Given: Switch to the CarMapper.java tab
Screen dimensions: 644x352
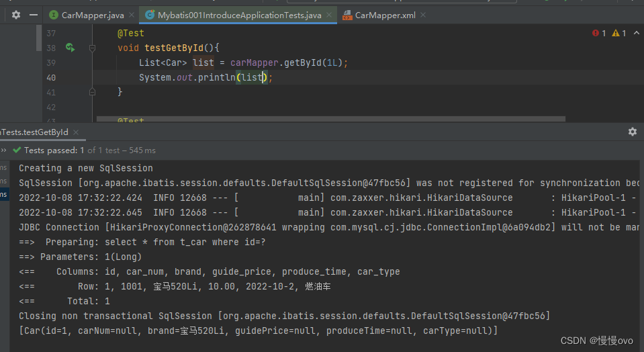Looking at the screenshot, I should click(x=93, y=15).
